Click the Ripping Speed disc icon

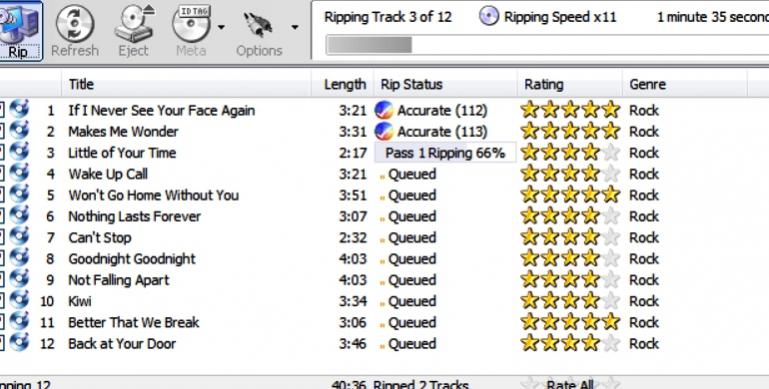click(488, 16)
